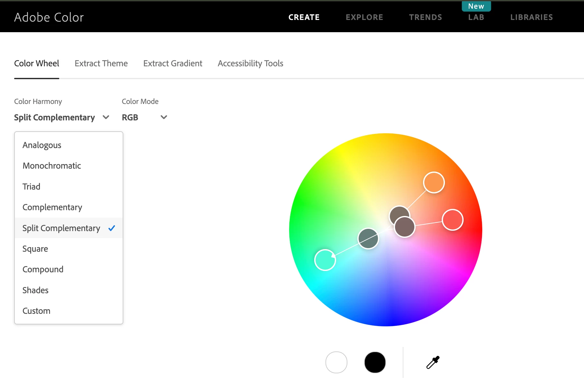Pick a color with the eyedropper tool
This screenshot has height=392, width=584.
(433, 362)
